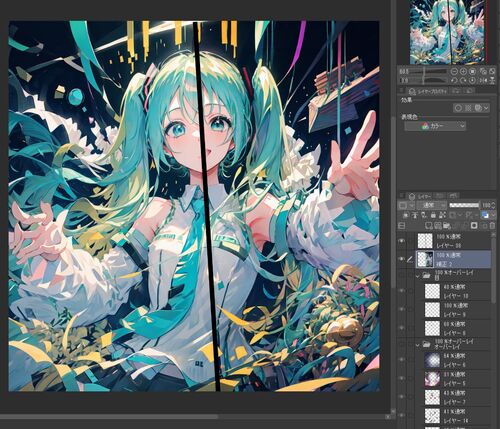Create a new vector layer

click(438, 226)
